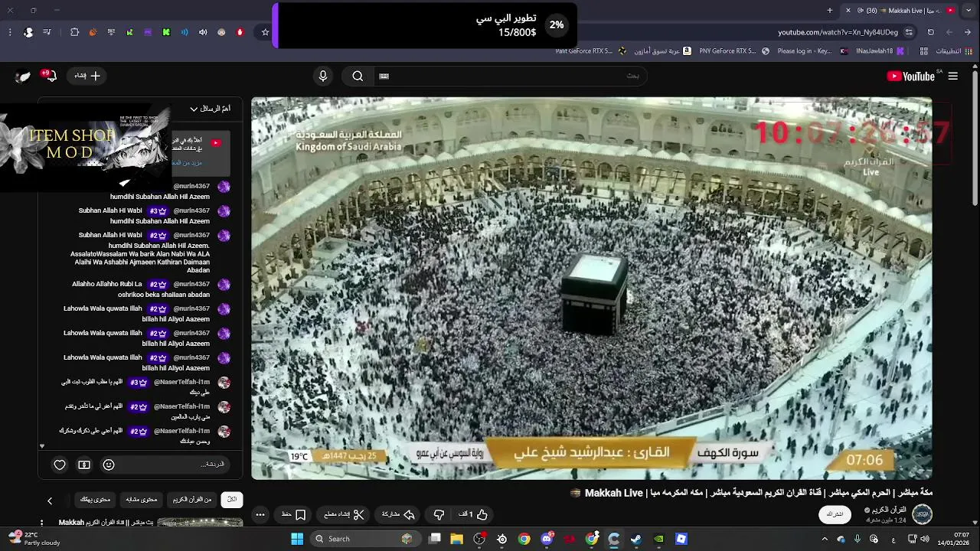The width and height of the screenshot is (980, 551).
Task: Open more actions three-dot menu below the video
Action: 260,514
